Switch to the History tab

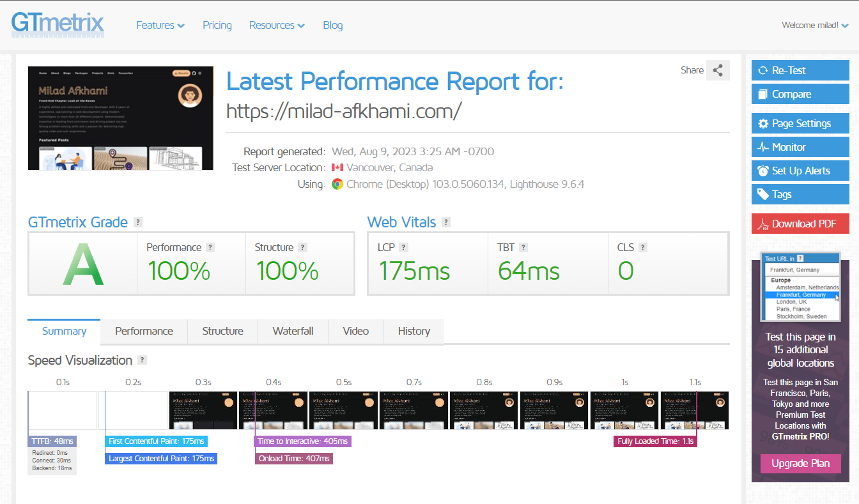coord(414,331)
